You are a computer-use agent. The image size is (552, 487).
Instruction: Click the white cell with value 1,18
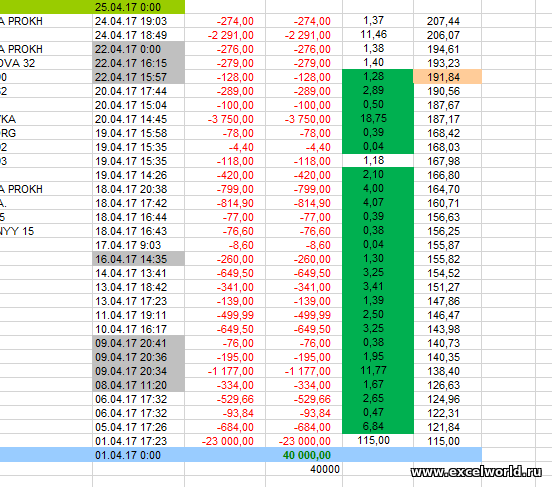378,161
